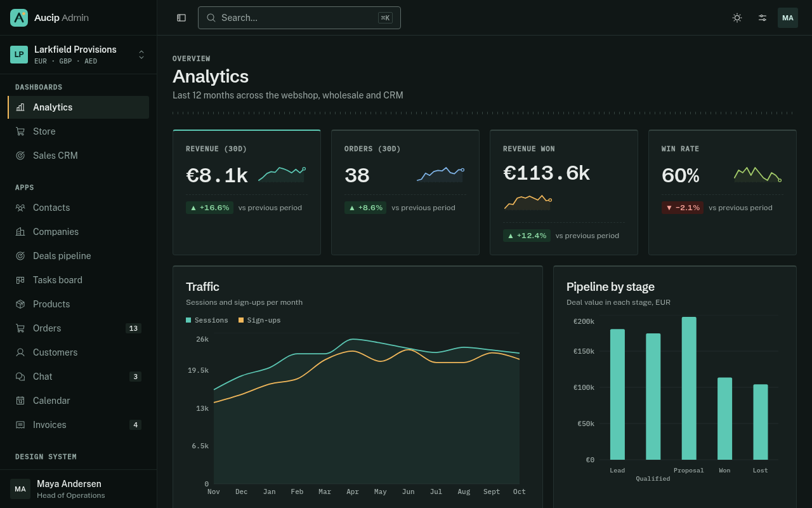This screenshot has width=812, height=508.
Task: Click the €8.1k revenue value
Action: 217,175
